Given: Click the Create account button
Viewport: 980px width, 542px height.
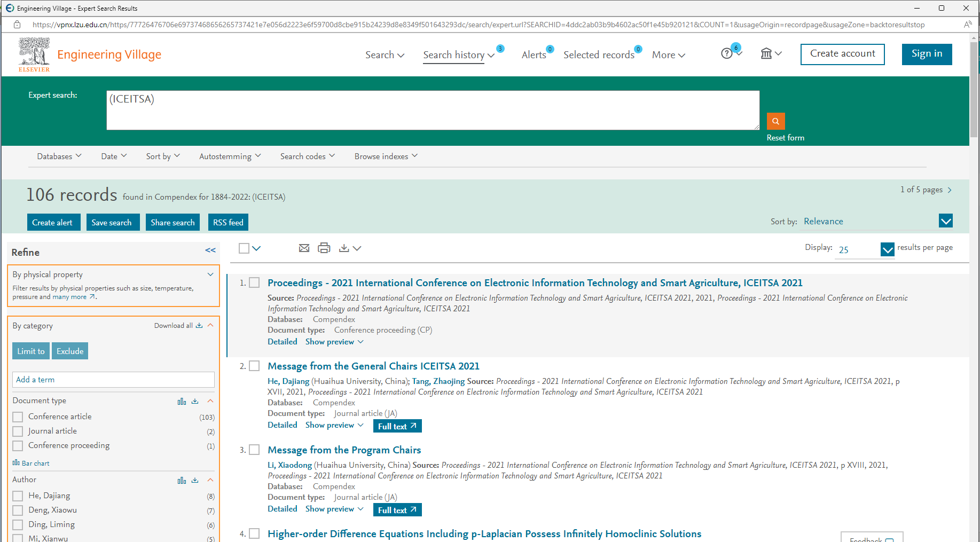Looking at the screenshot, I should point(843,54).
